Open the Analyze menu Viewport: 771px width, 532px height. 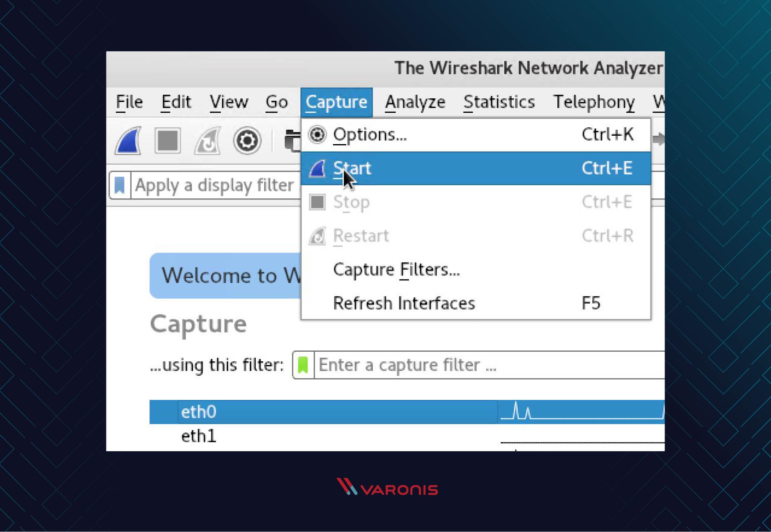[x=415, y=102]
